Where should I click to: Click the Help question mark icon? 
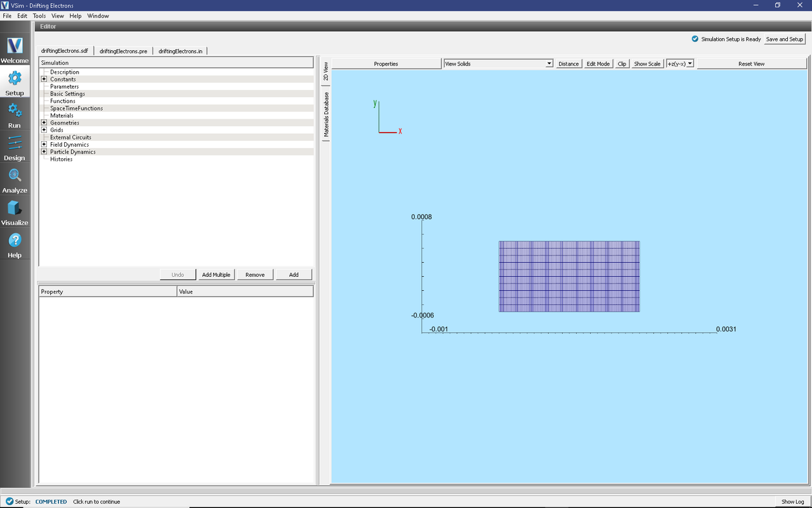15,241
